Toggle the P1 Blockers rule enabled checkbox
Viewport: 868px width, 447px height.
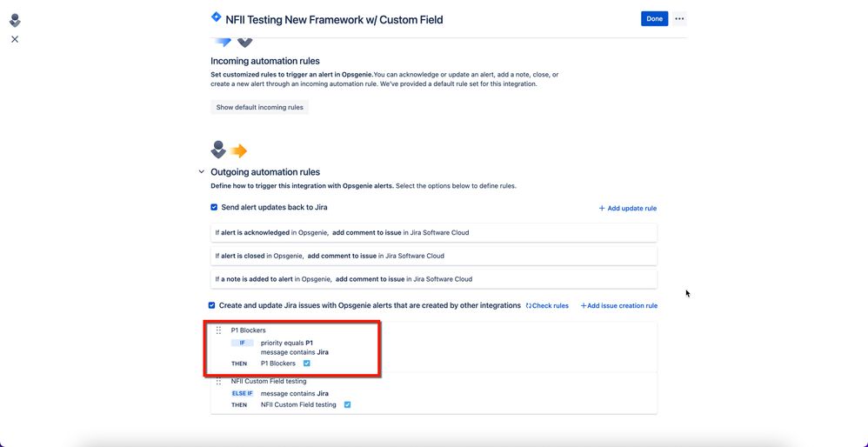tap(307, 364)
